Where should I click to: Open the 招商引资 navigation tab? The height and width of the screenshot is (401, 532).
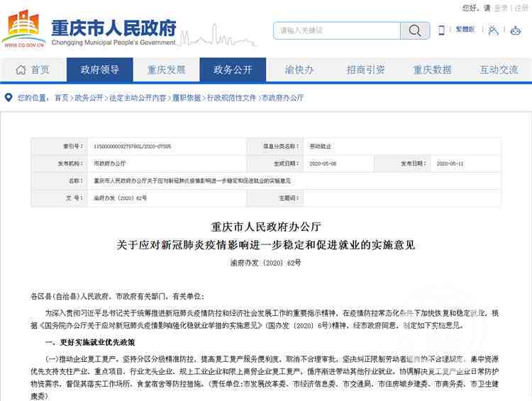(x=366, y=70)
